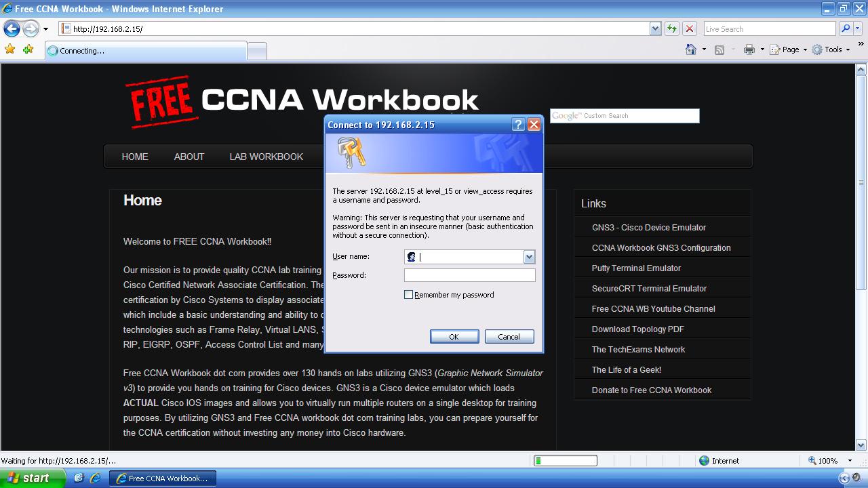Close the Connect to 192.168.2.15 dialog
Screen dimensions: 868x488
pyautogui.click(x=534, y=125)
